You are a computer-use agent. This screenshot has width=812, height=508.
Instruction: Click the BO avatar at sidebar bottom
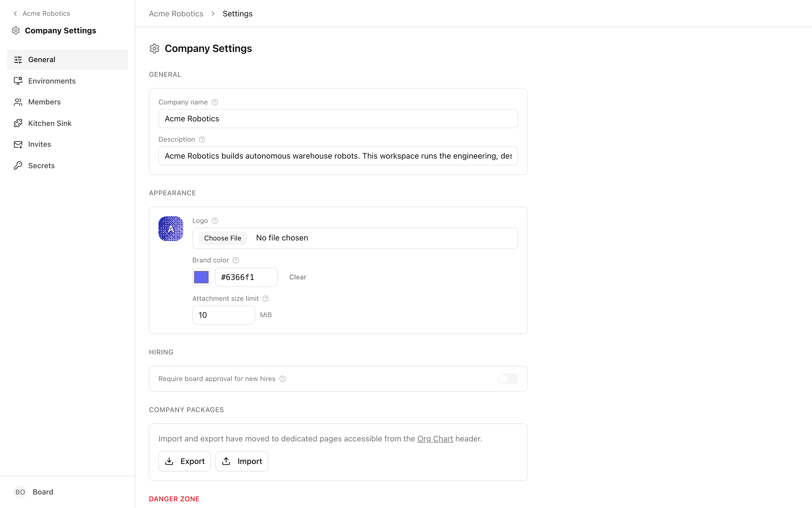point(20,492)
